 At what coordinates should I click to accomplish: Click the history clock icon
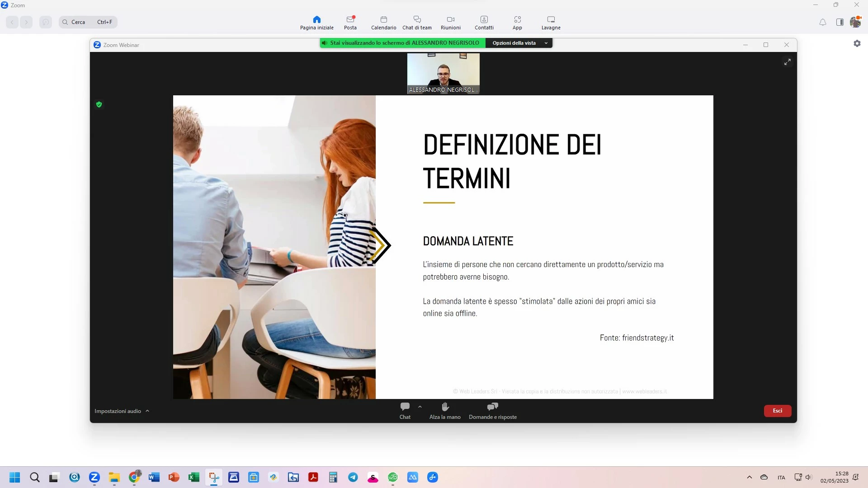click(x=45, y=22)
